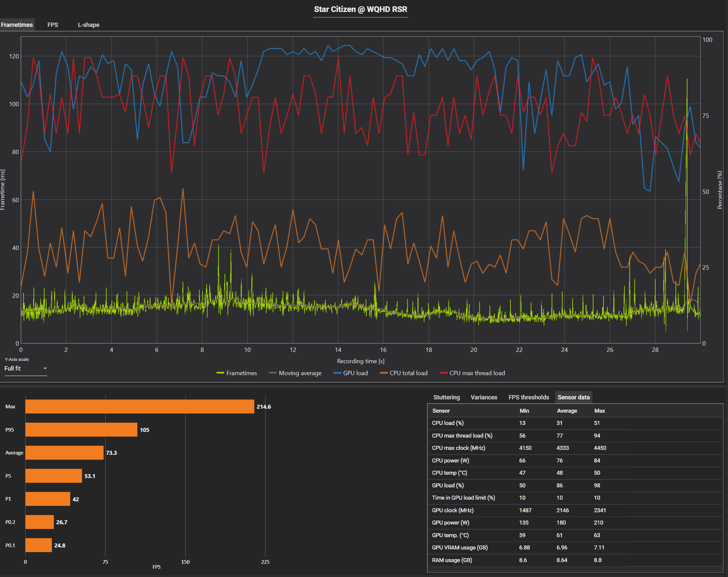Select the Sensor data tab

coord(573,397)
